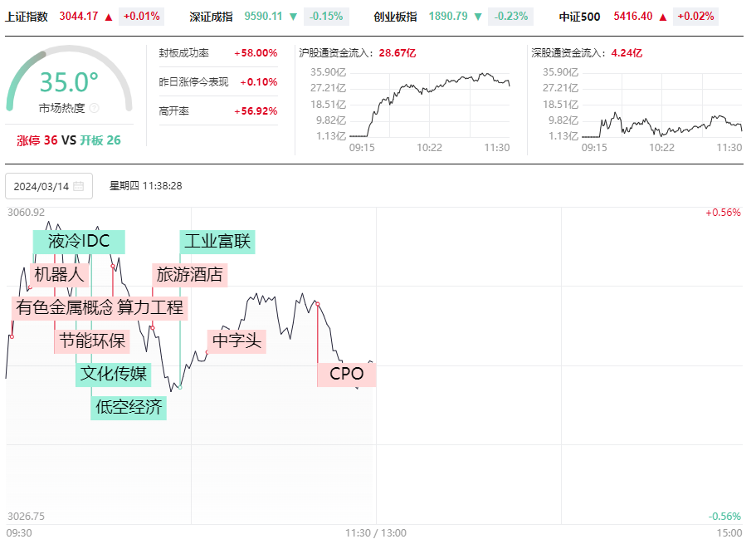Viewport: 756px width, 549px height.
Task: Click the help icon next to 市场热度
Action: 95,108
